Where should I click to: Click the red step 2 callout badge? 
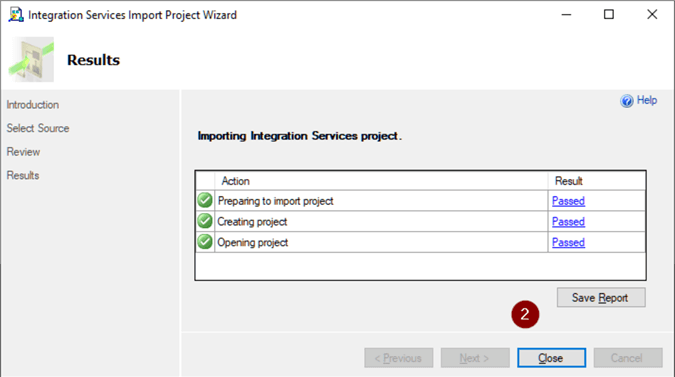click(525, 314)
